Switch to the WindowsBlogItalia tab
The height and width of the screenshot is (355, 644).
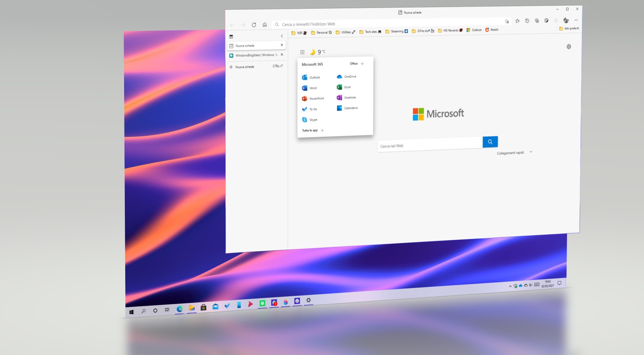[x=257, y=55]
